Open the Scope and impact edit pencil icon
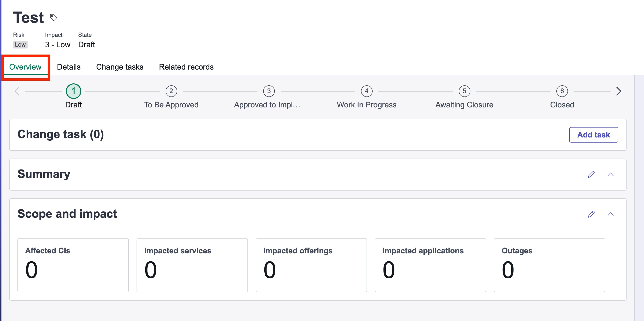 click(x=591, y=214)
